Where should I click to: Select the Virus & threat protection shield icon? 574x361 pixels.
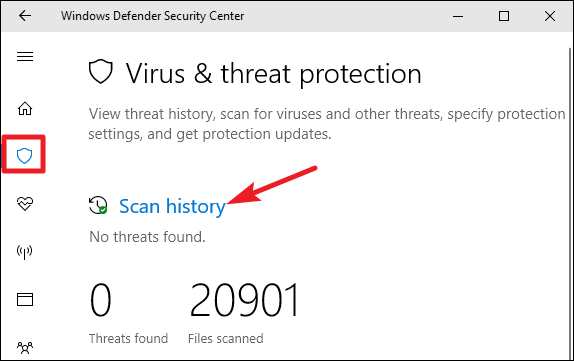(x=25, y=156)
